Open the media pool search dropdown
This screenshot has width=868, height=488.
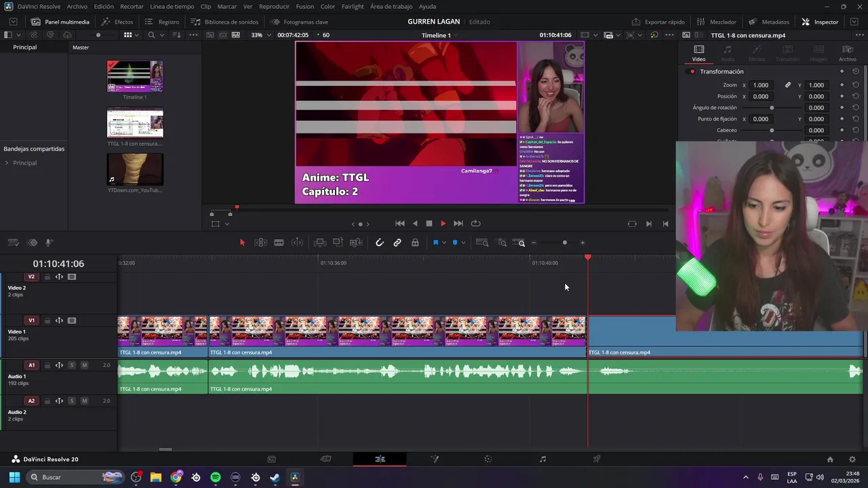(x=163, y=35)
